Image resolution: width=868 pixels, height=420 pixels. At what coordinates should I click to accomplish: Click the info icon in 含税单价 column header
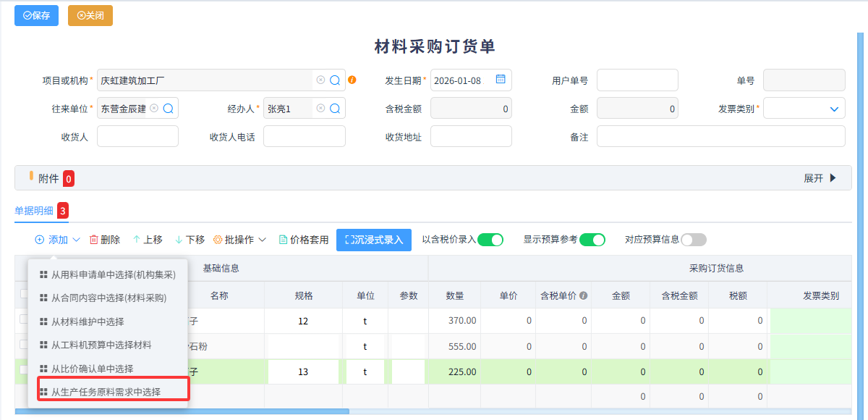point(584,295)
